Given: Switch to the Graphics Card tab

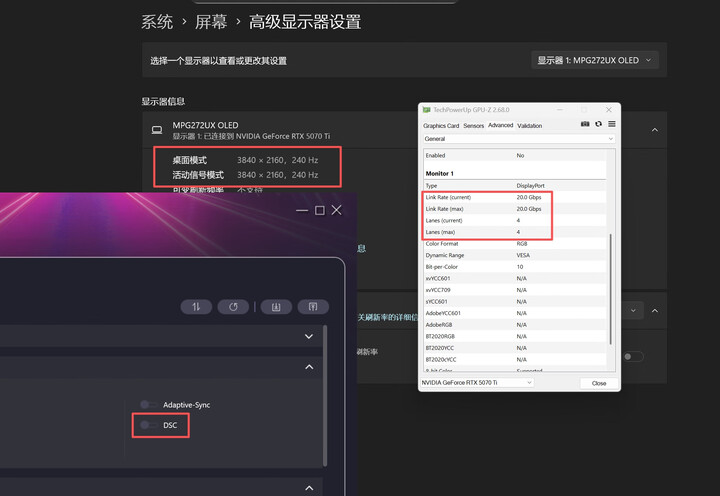Looking at the screenshot, I should pyautogui.click(x=441, y=126).
